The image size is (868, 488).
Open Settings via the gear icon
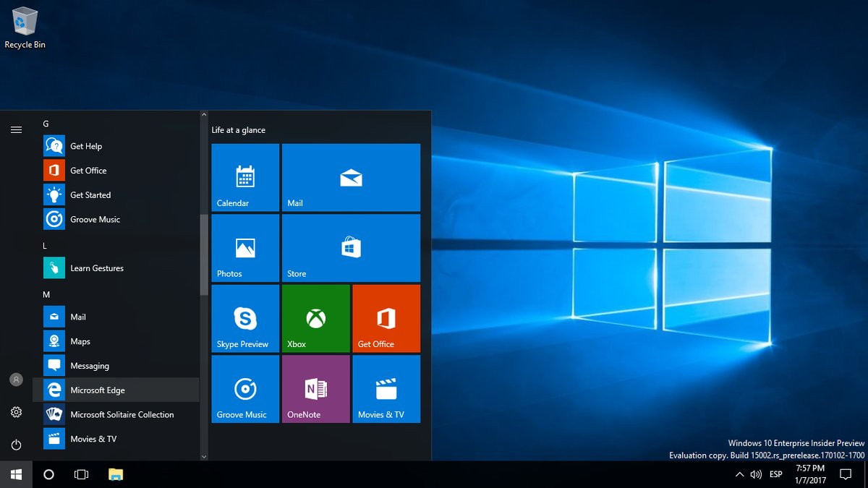click(16, 412)
